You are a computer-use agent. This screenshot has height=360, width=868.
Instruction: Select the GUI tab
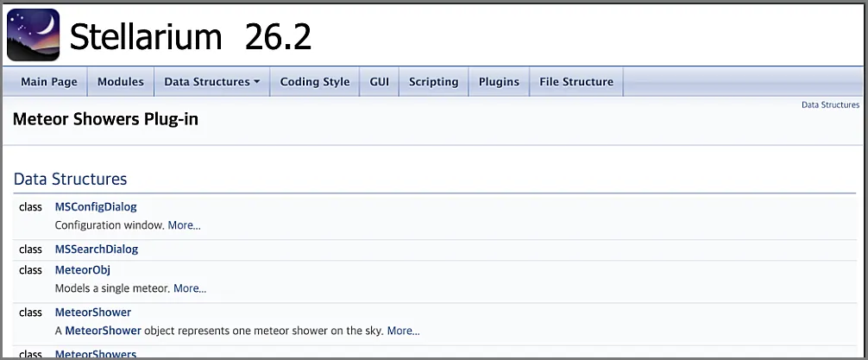(379, 82)
